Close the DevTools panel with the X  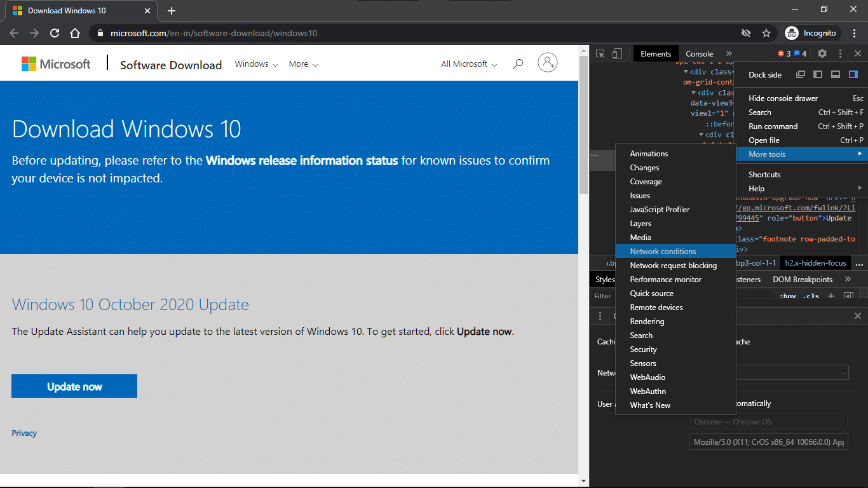coord(858,54)
